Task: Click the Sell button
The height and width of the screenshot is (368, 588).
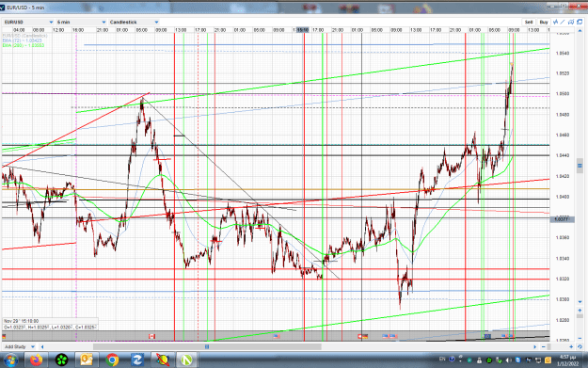Action: tap(529, 23)
